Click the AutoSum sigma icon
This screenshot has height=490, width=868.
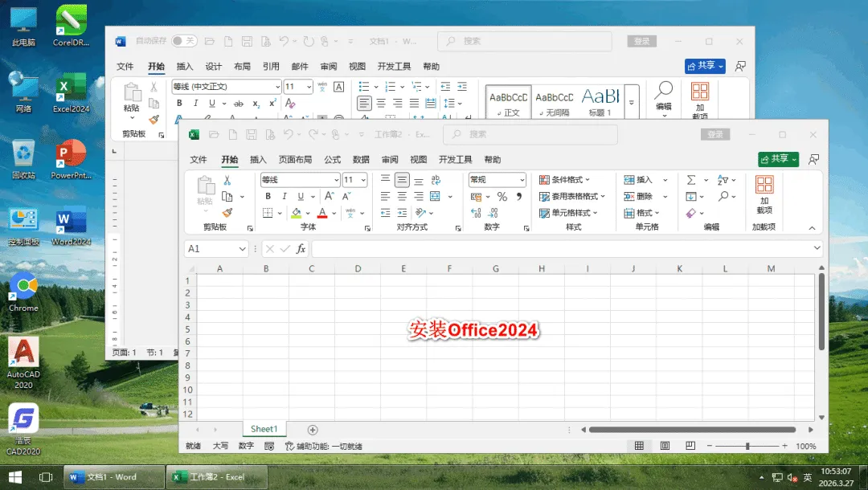[x=691, y=180]
